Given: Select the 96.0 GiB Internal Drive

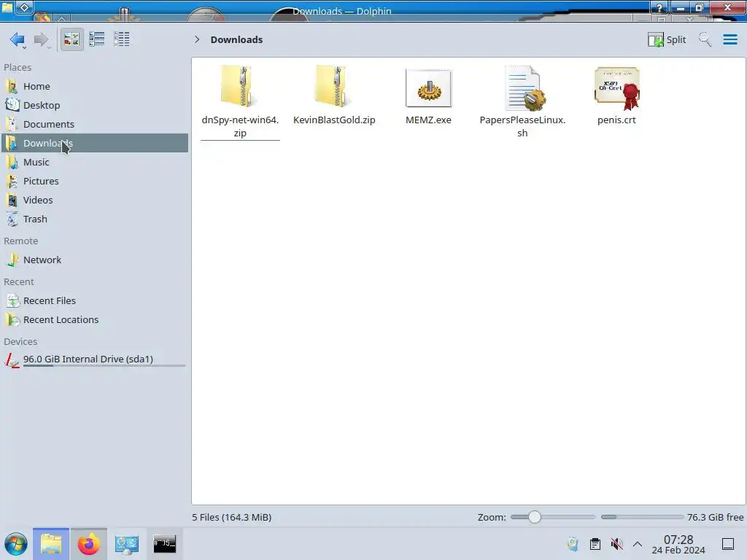Looking at the screenshot, I should coord(95,359).
